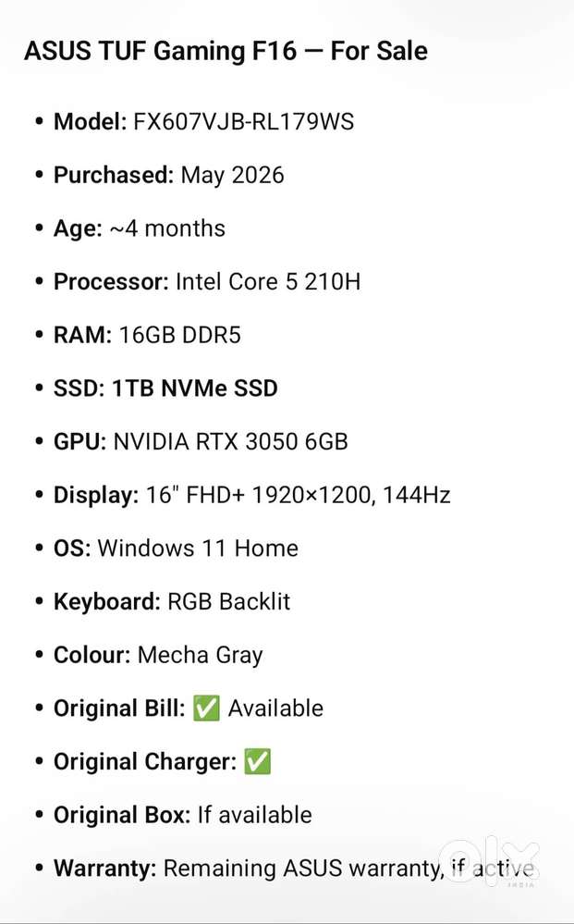Select the GPU NVIDIA RTX 3050 6GB text
This screenshot has height=924, width=574.
point(201,441)
